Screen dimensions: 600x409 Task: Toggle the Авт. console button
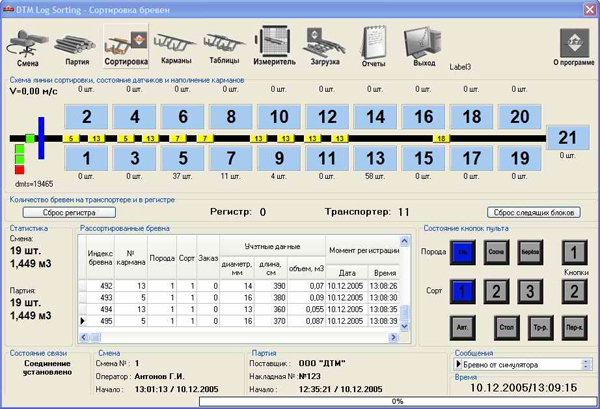click(x=463, y=328)
